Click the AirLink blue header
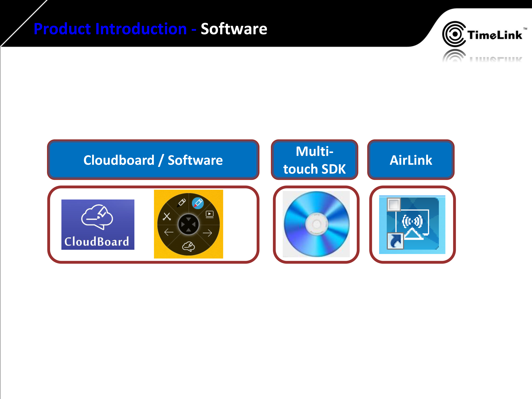 (x=411, y=160)
